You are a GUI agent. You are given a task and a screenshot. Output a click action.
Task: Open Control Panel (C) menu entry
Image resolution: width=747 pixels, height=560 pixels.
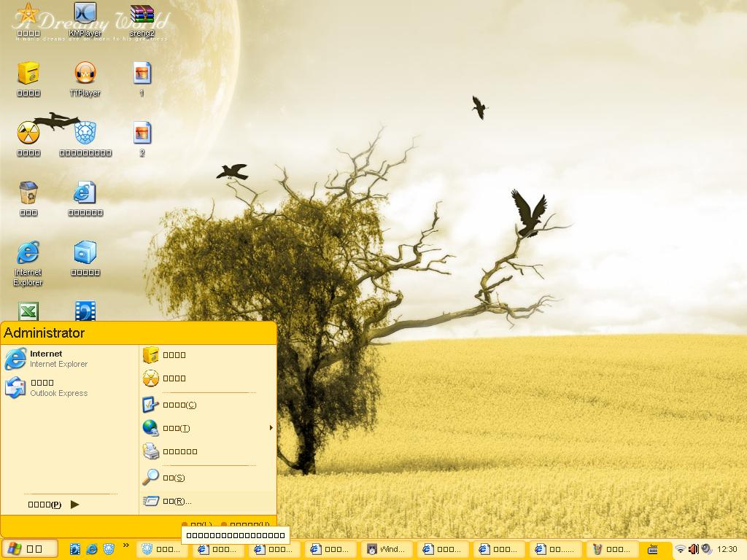pyautogui.click(x=179, y=405)
